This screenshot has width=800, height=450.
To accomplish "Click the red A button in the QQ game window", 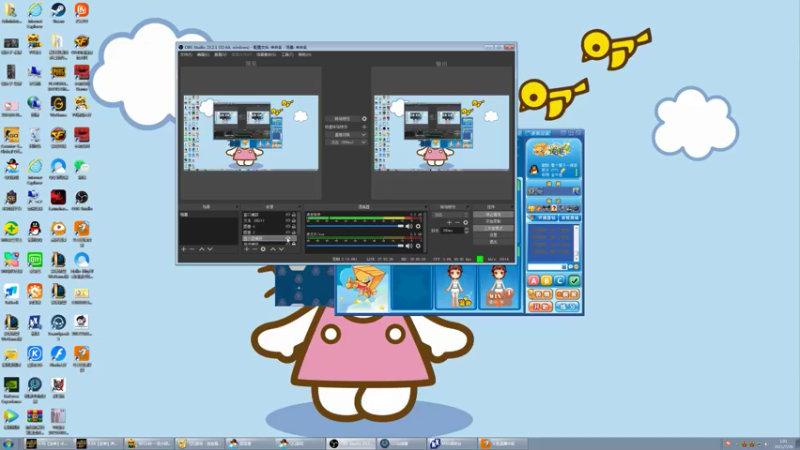I will 533,281.
